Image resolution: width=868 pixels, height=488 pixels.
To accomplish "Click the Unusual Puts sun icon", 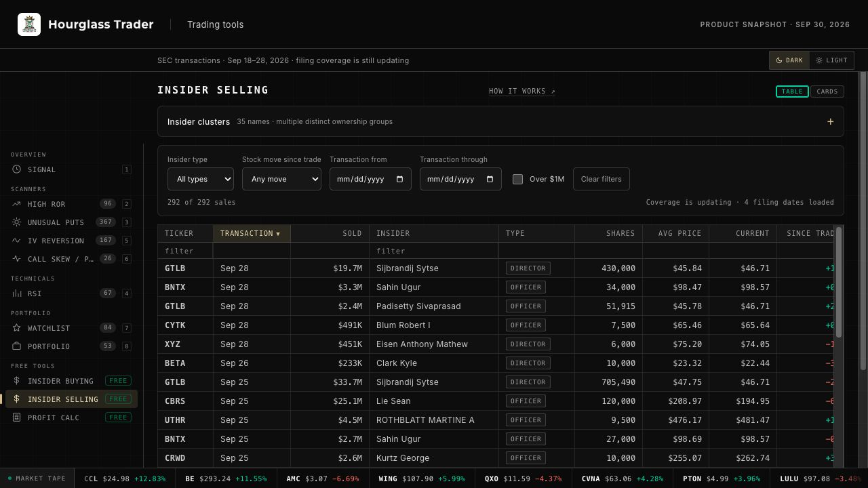I will (16, 222).
